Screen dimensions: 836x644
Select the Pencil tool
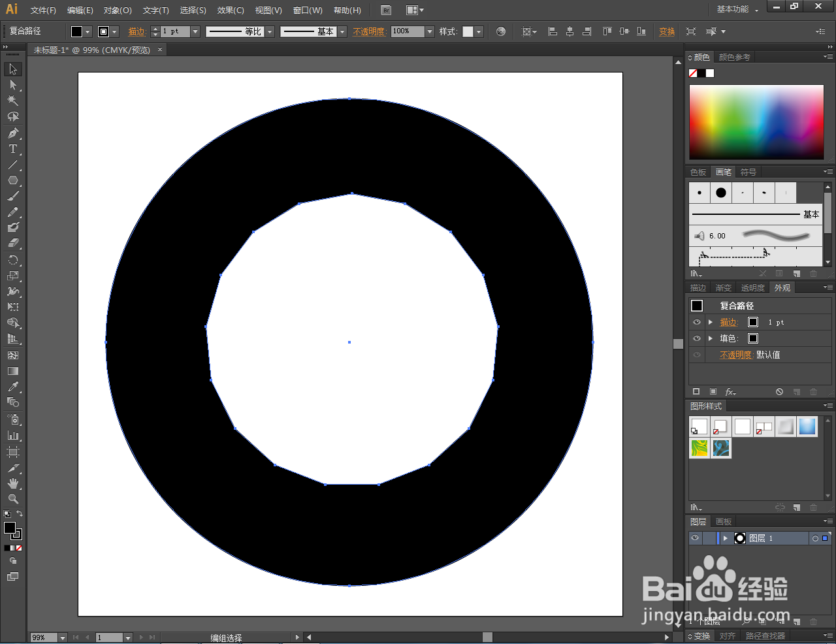click(x=12, y=212)
